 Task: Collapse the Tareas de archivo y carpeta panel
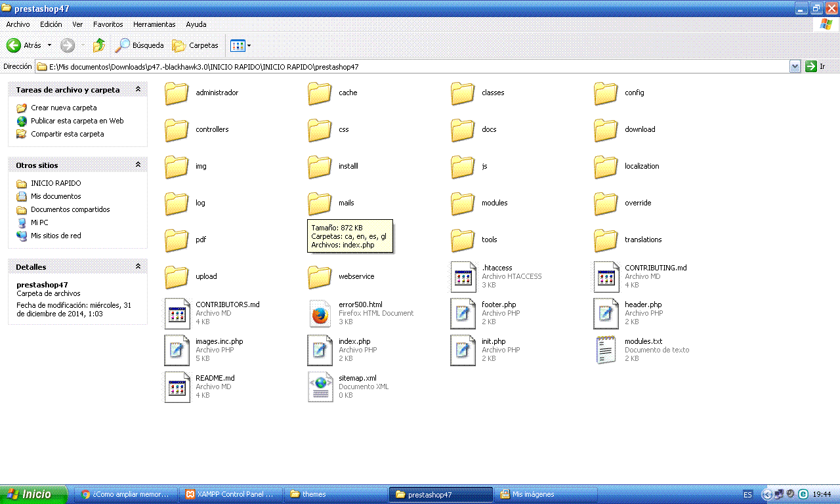click(x=138, y=89)
